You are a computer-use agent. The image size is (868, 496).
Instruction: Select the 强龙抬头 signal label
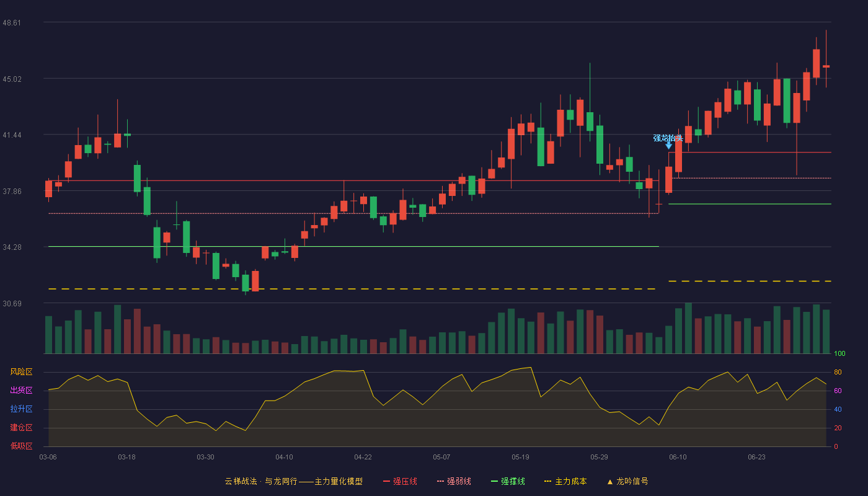(668, 138)
